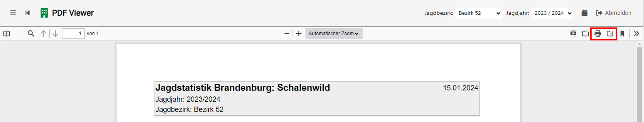Image resolution: width=644 pixels, height=122 pixels.
Task: Open the Jagdbezirk dropdown showing Bezirk 52
Action: pyautogui.click(x=478, y=13)
